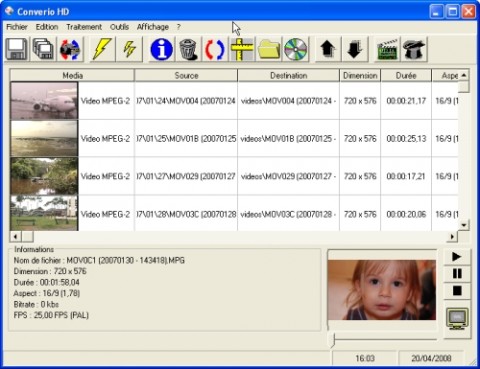This screenshot has width=480, height=369.
Task: Click the large yellow lightning bolt icon
Action: coord(102,49)
